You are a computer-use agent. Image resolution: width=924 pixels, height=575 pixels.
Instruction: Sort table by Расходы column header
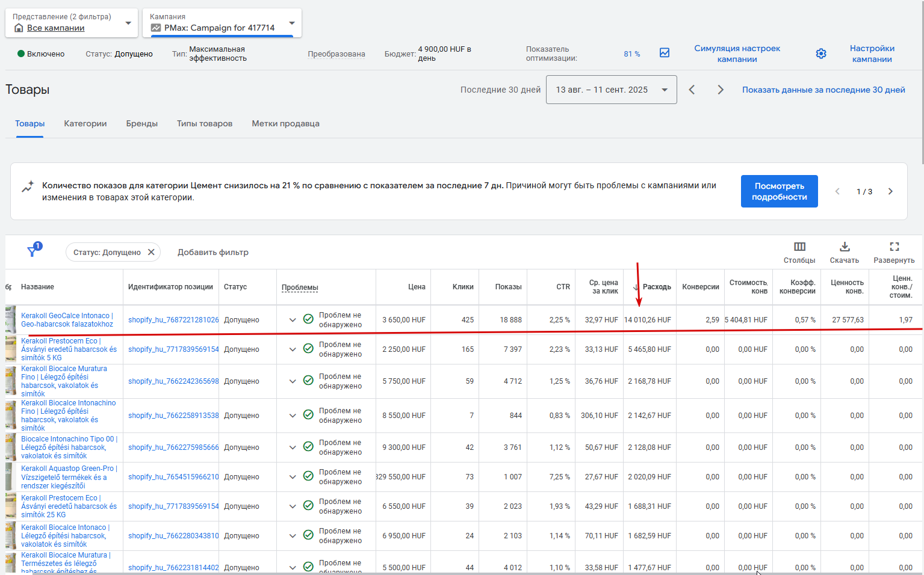click(657, 287)
